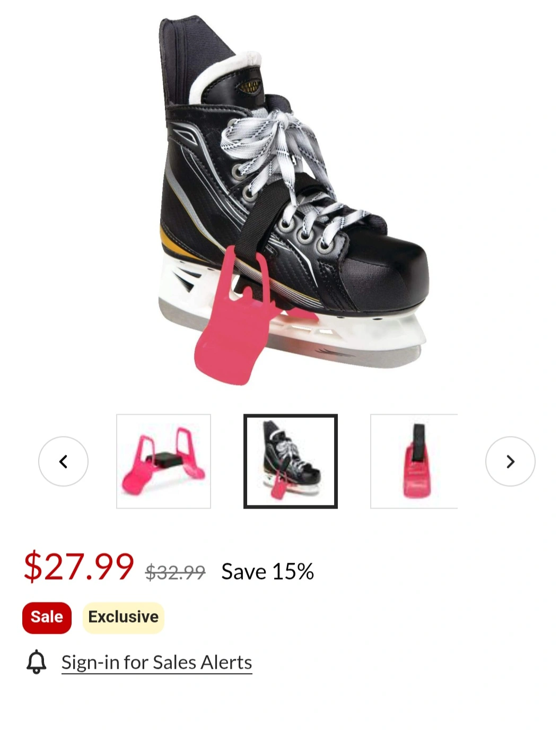560x733 pixels.
Task: Tap the red Sale badge
Action: [x=47, y=617]
